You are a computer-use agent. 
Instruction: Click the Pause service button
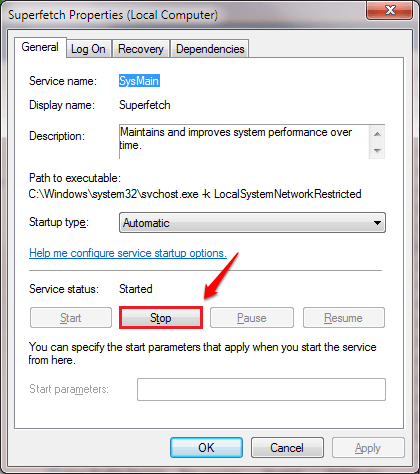pos(252,318)
